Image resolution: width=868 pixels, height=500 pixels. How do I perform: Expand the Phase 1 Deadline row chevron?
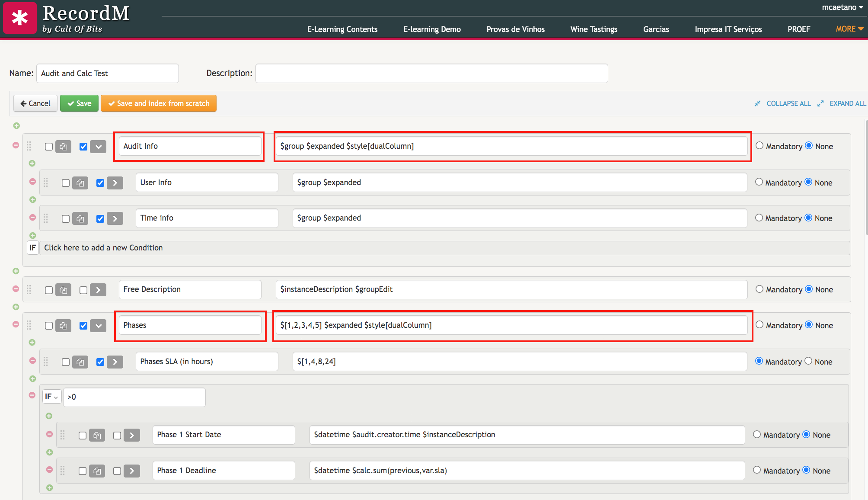[x=132, y=471]
